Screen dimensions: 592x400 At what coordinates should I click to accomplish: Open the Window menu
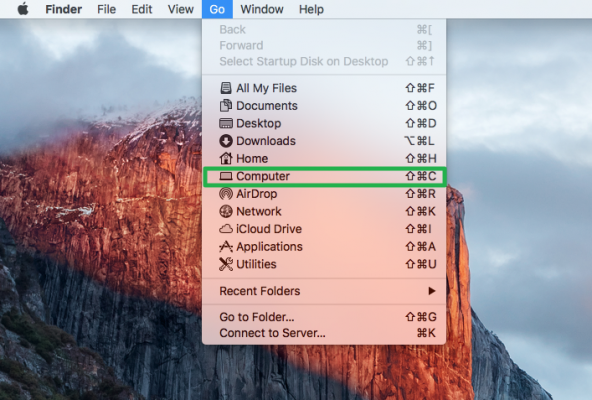(x=262, y=9)
